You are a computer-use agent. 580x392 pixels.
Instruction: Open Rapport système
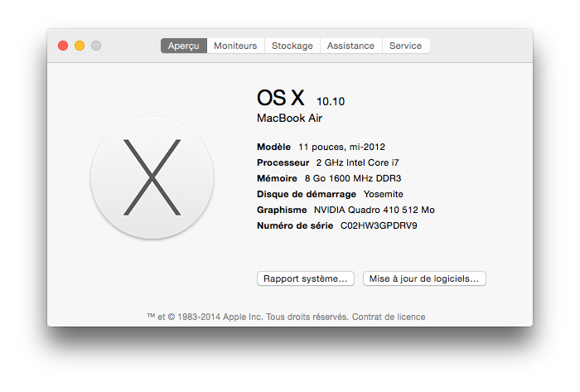coord(306,278)
